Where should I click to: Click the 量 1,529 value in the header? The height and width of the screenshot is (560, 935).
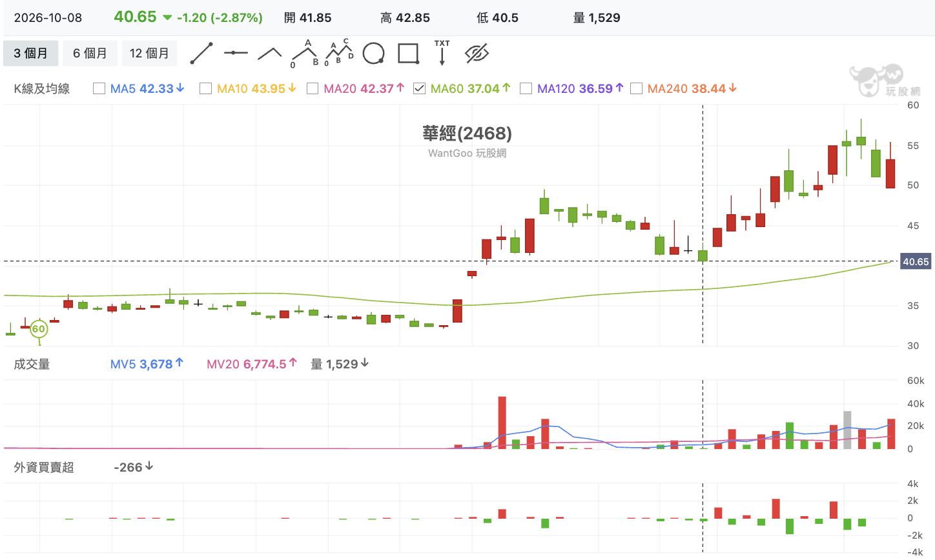pos(597,18)
